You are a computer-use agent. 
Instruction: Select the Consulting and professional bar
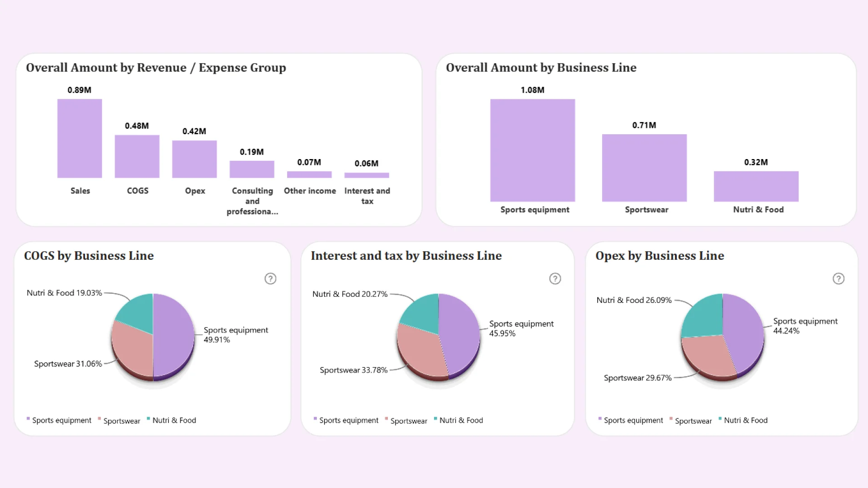[x=252, y=169]
